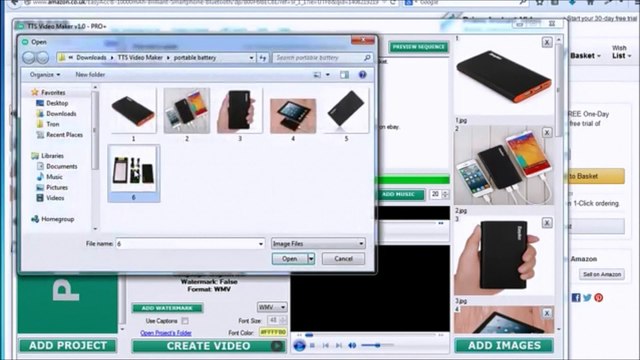This screenshot has height=360, width=640.
Task: Click the yellow Font Color swatch
Action: [273, 332]
